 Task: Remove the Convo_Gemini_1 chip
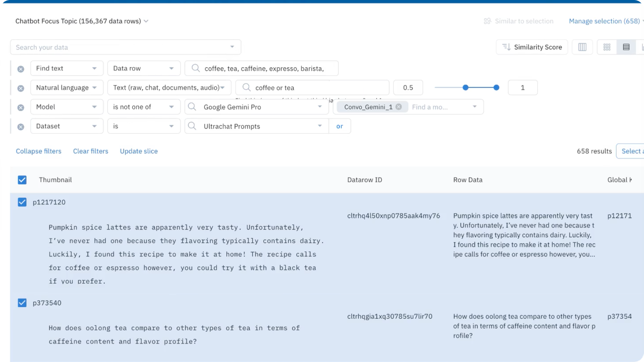coord(399,107)
